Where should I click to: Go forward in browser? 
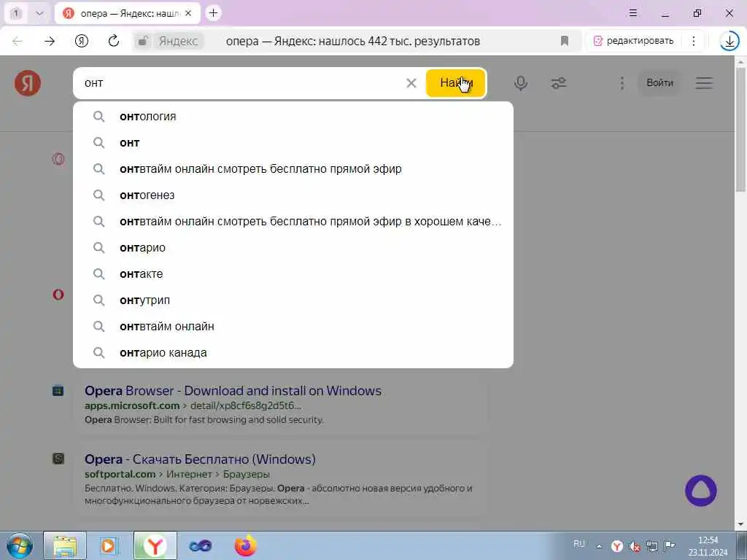pyautogui.click(x=50, y=41)
